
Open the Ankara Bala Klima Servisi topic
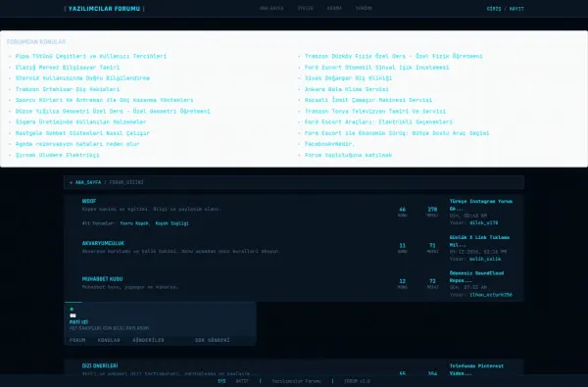tap(347, 89)
